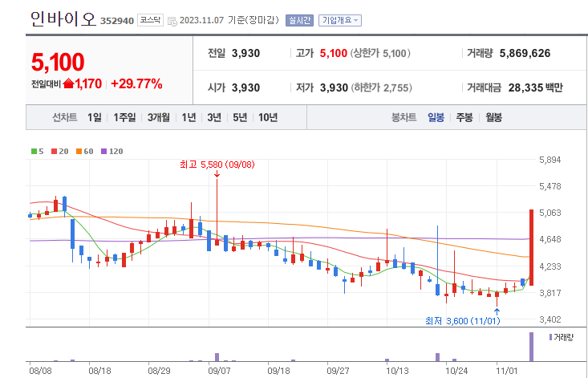
Task: Click the 09/07 date axis label
Action: pos(219,371)
